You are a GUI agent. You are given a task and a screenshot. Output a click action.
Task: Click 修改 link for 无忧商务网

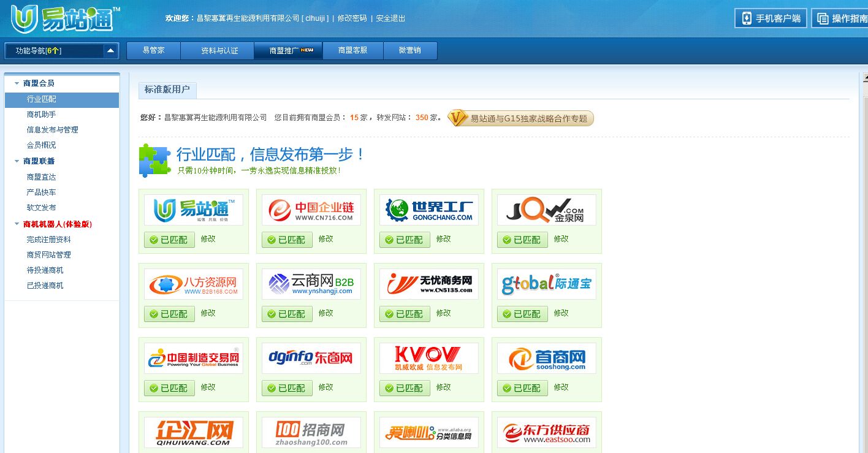click(444, 313)
